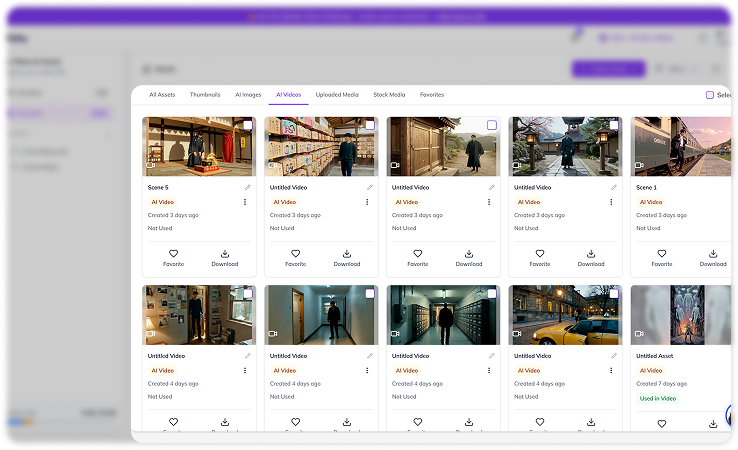Screen dimensions: 738x450
Task: Download the Untitled Asset item
Action: point(713,423)
